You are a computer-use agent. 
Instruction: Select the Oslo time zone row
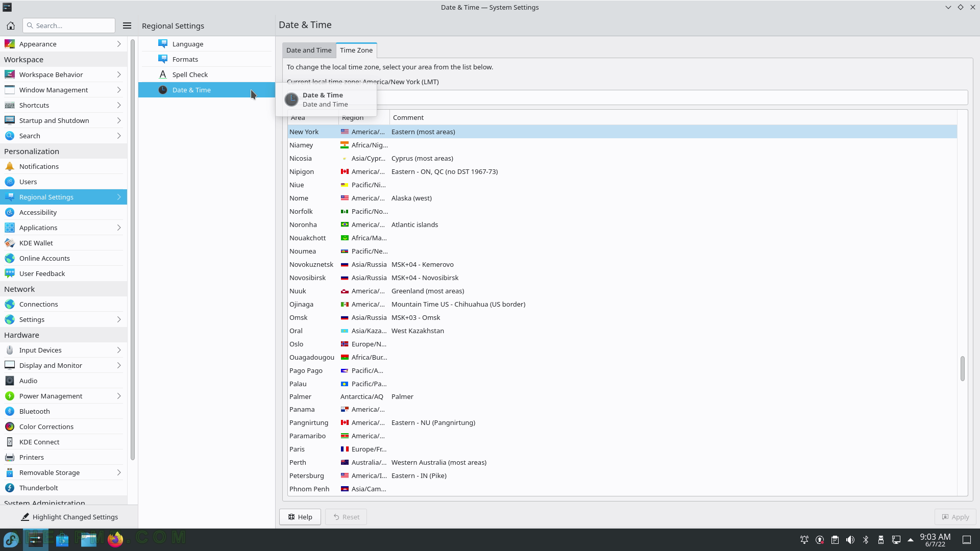[x=622, y=344]
